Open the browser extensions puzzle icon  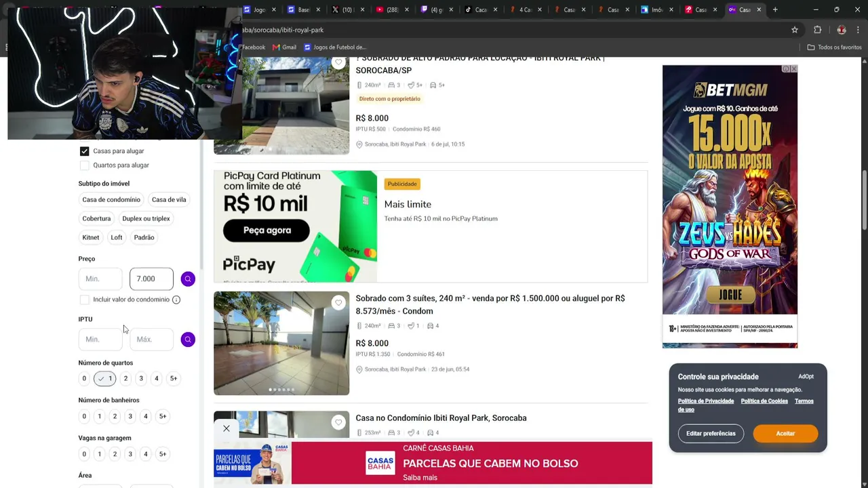(x=817, y=30)
